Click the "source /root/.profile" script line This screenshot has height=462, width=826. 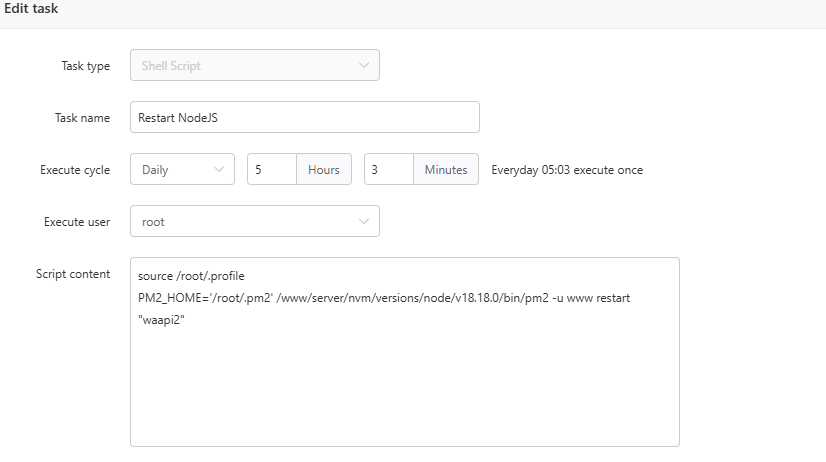(191, 275)
